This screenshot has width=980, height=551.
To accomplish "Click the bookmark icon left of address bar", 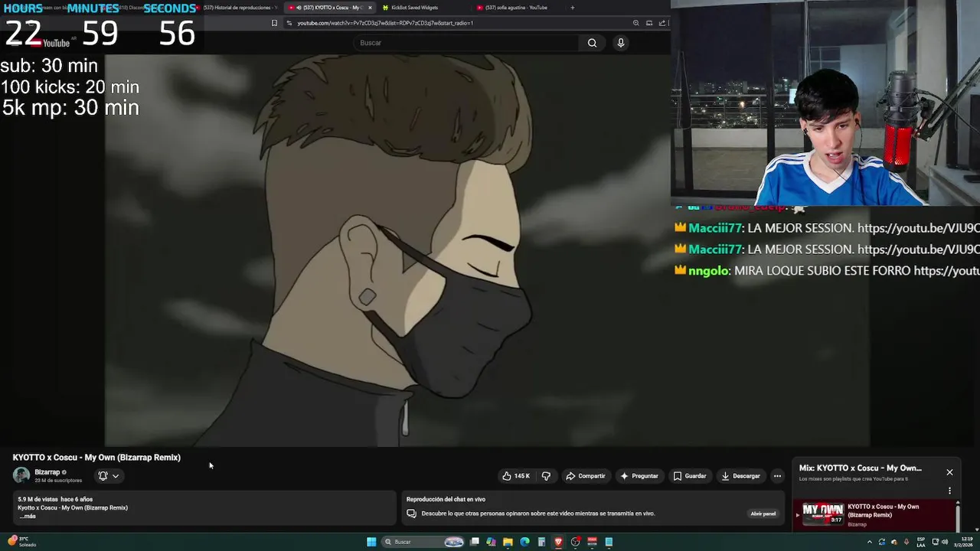I will [x=274, y=23].
